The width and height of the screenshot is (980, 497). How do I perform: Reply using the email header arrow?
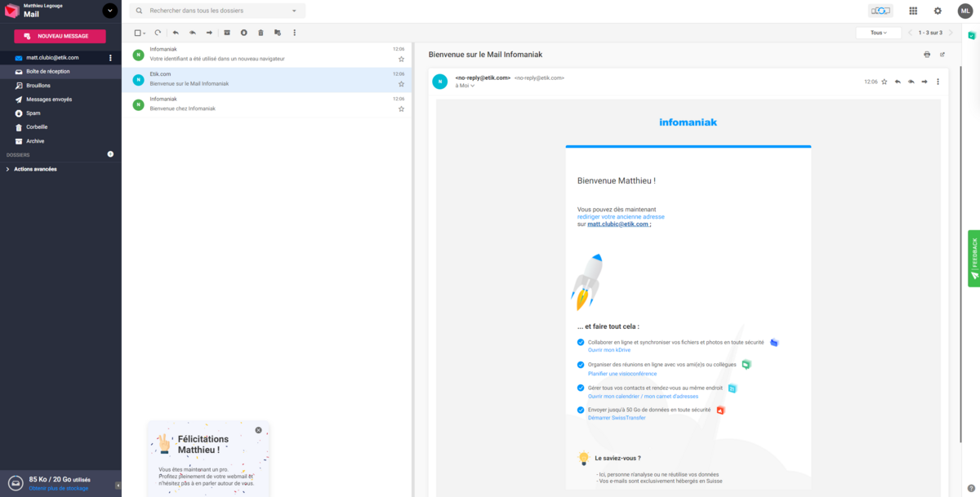pos(898,82)
